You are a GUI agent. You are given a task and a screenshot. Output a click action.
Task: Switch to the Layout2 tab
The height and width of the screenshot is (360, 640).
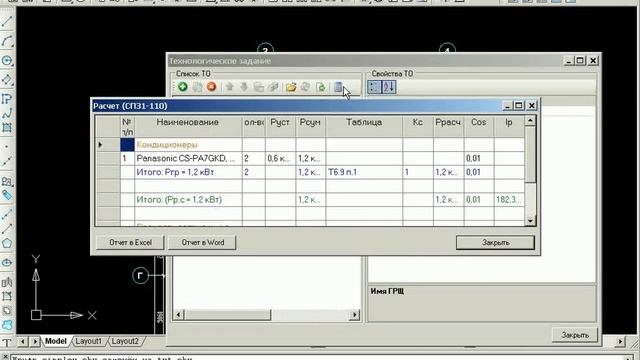click(125, 341)
